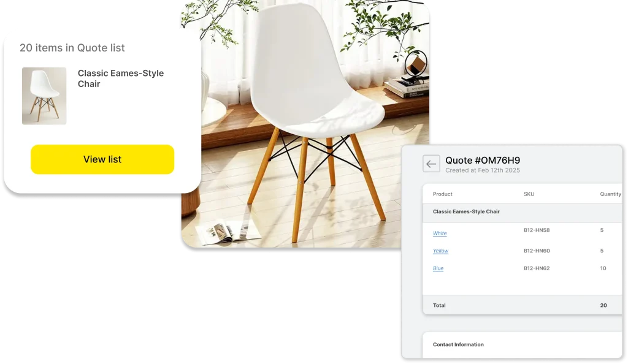Click SKU B12-HN60 in the table

(536, 251)
